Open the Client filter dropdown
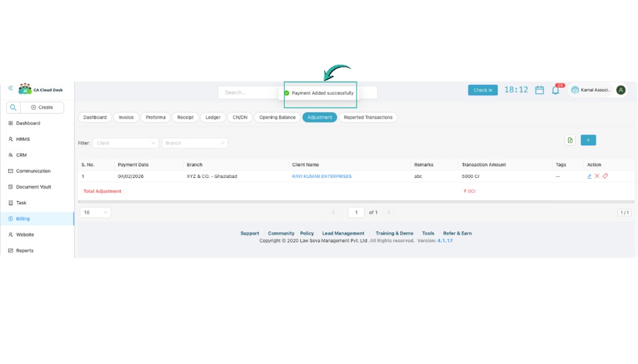This screenshot has height=364, width=638. pyautogui.click(x=126, y=142)
